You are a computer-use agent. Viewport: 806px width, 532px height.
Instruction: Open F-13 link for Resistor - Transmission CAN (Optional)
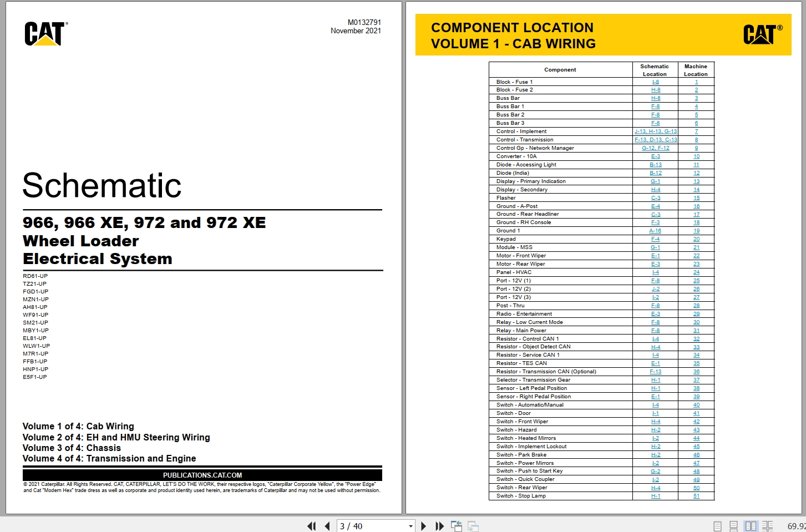[656, 372]
